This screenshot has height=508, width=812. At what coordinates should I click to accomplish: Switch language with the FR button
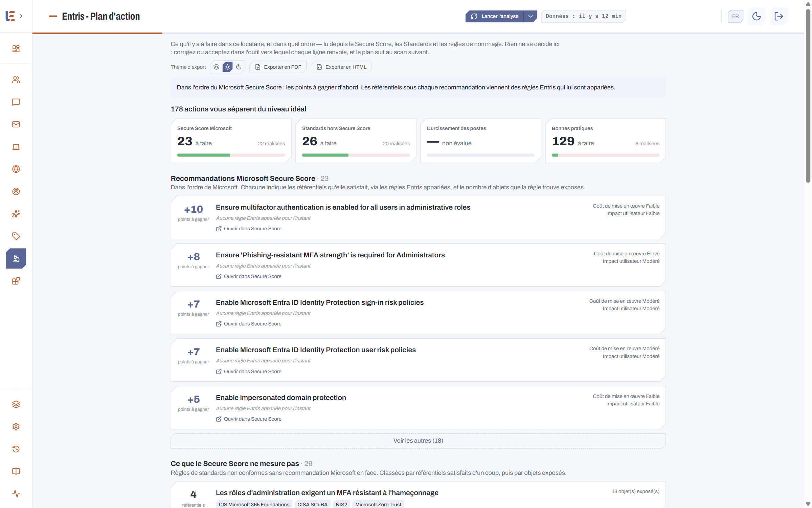tap(735, 16)
